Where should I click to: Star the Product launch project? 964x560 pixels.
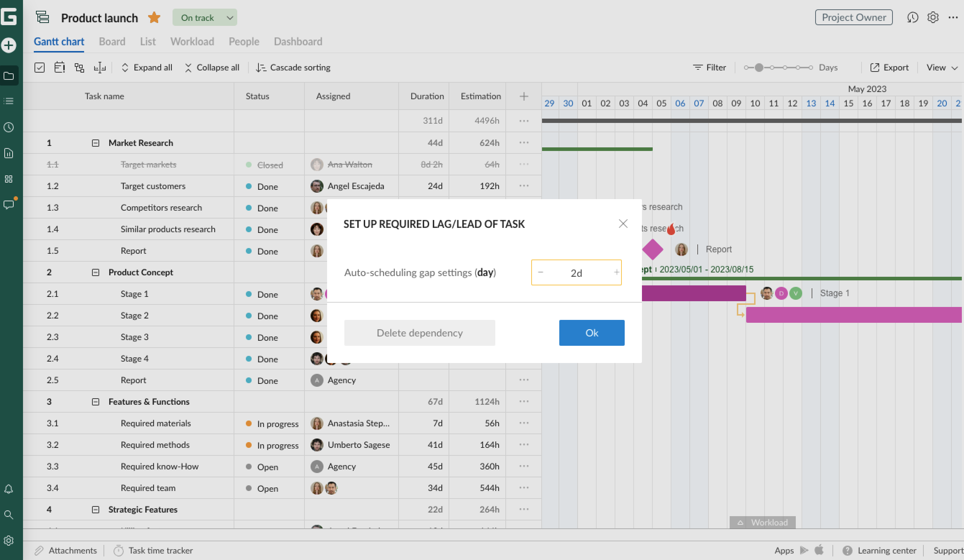tap(154, 17)
